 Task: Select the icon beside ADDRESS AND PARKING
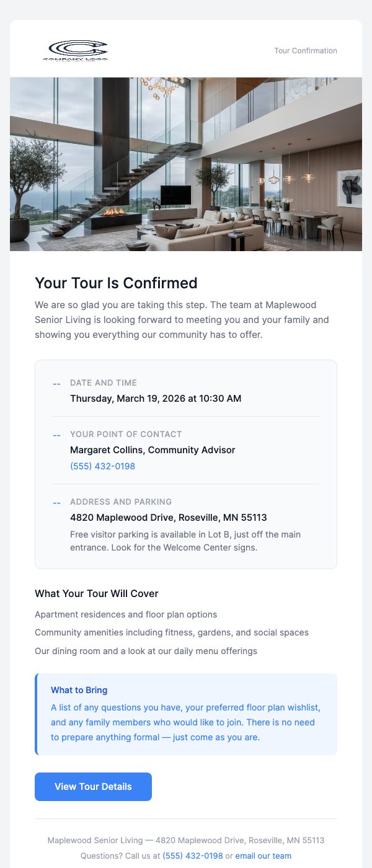(x=56, y=502)
